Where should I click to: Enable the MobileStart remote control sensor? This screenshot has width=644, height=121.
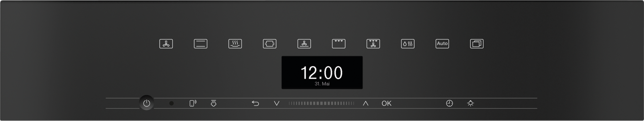point(193,103)
